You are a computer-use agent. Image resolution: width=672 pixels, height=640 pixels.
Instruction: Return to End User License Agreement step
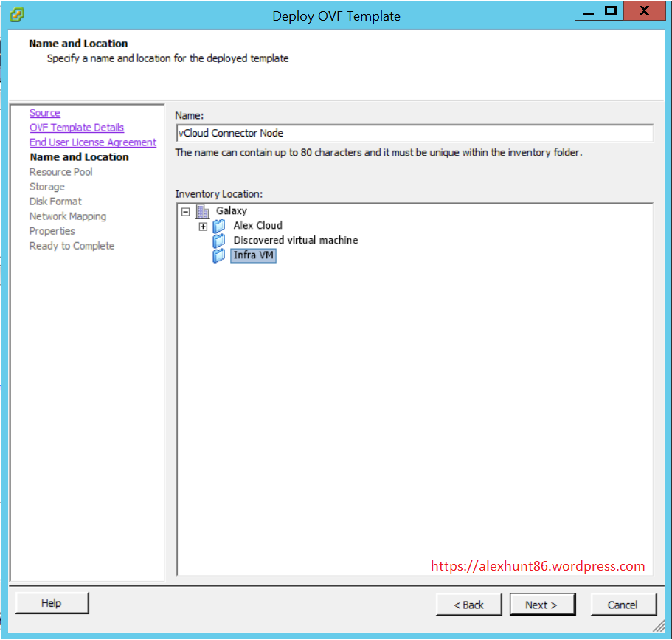(93, 142)
